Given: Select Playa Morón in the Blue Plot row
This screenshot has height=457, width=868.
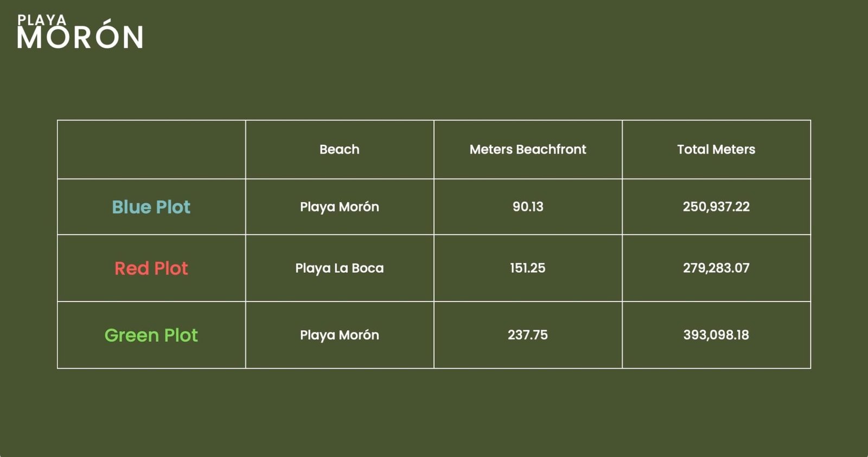Looking at the screenshot, I should (339, 207).
